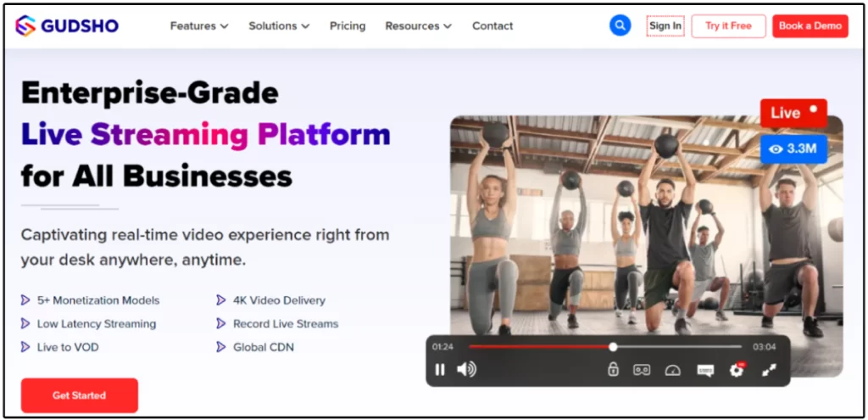This screenshot has width=868, height=420.
Task: Click the Sign In link
Action: (x=665, y=26)
